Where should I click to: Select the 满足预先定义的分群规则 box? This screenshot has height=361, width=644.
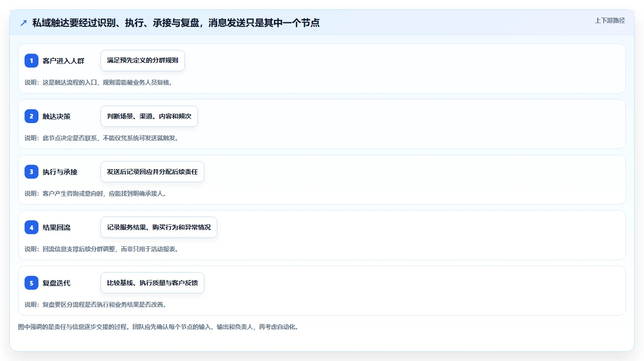click(x=143, y=61)
